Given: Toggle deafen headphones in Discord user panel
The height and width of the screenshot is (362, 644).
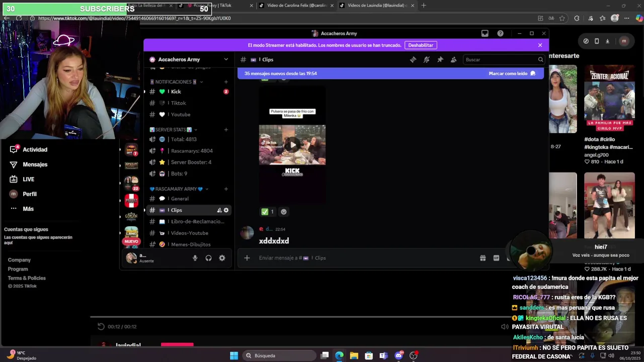Looking at the screenshot, I should 208,258.
